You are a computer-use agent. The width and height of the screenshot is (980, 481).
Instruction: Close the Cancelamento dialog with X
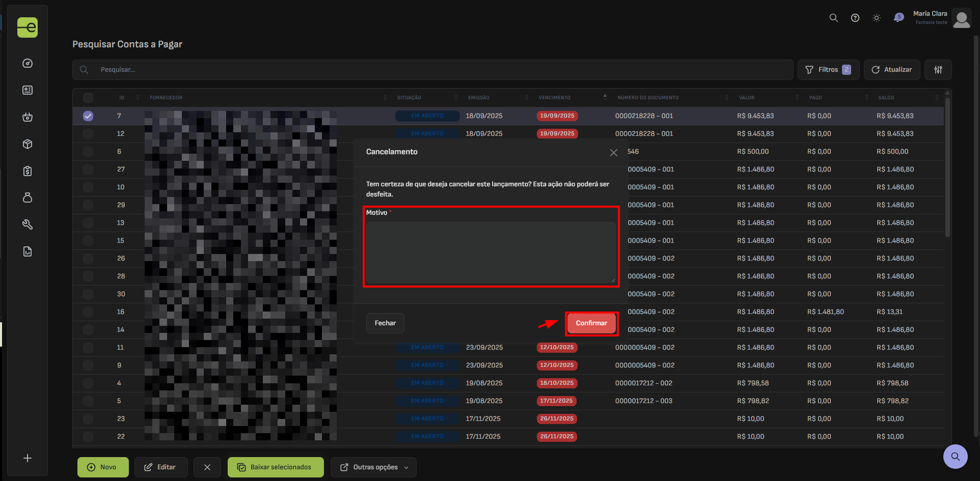point(614,153)
